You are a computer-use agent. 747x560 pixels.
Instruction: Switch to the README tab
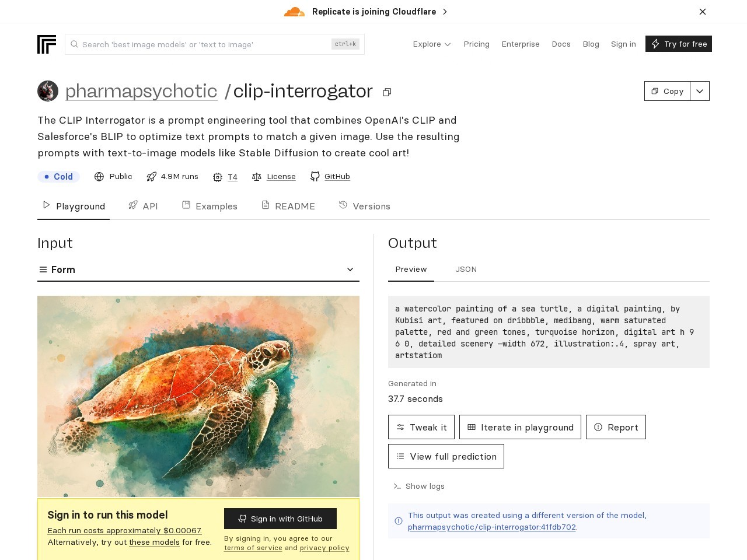(x=288, y=206)
